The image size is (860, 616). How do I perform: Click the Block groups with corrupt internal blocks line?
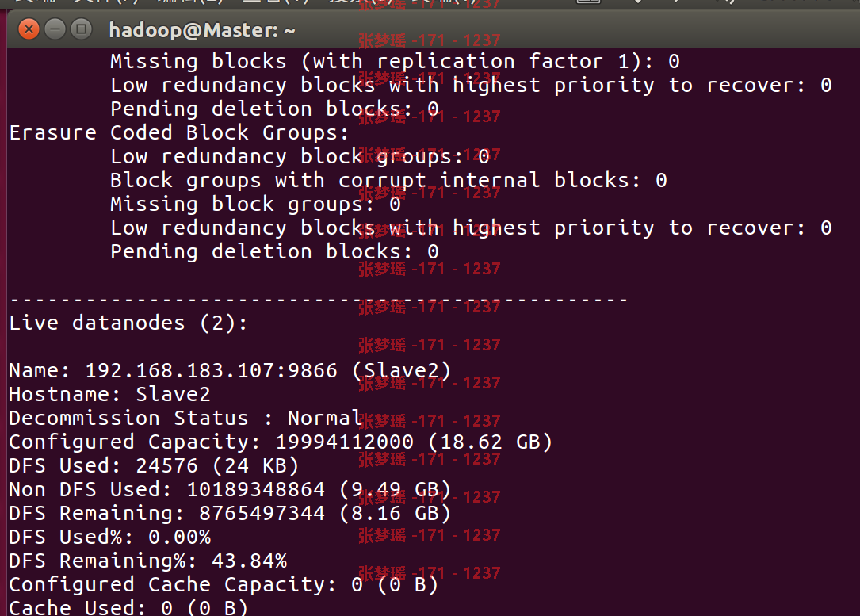389,181
